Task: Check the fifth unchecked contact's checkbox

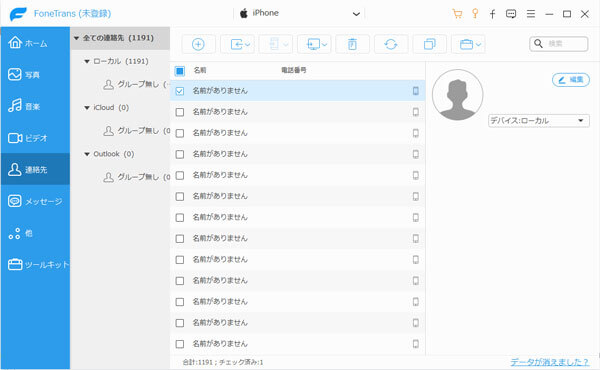Action: 179,196
